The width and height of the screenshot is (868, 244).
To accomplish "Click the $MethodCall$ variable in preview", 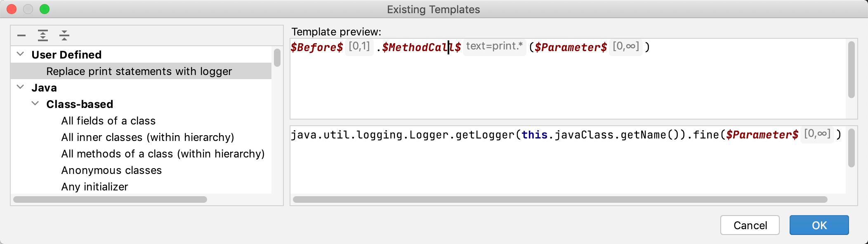I will click(x=421, y=47).
